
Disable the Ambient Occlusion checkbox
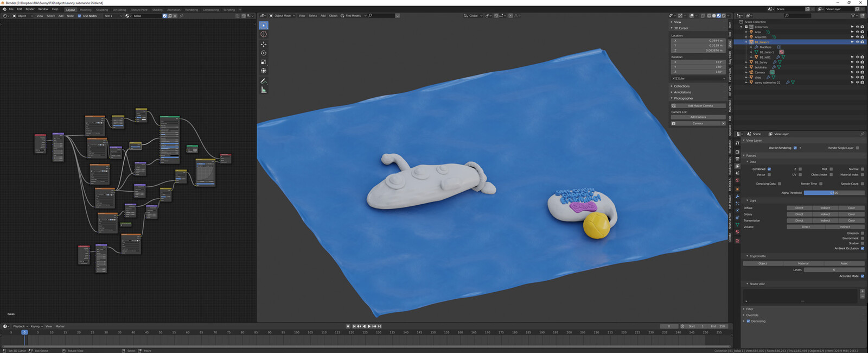[x=863, y=248]
